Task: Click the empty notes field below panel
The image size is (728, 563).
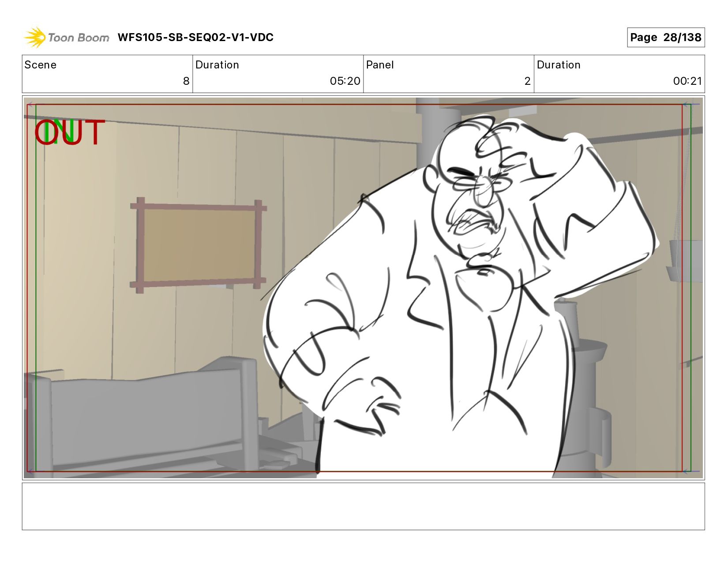Action: 363,506
